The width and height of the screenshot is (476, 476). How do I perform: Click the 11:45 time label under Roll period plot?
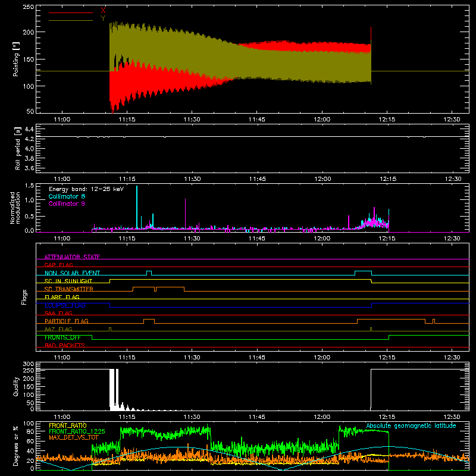coord(257,179)
